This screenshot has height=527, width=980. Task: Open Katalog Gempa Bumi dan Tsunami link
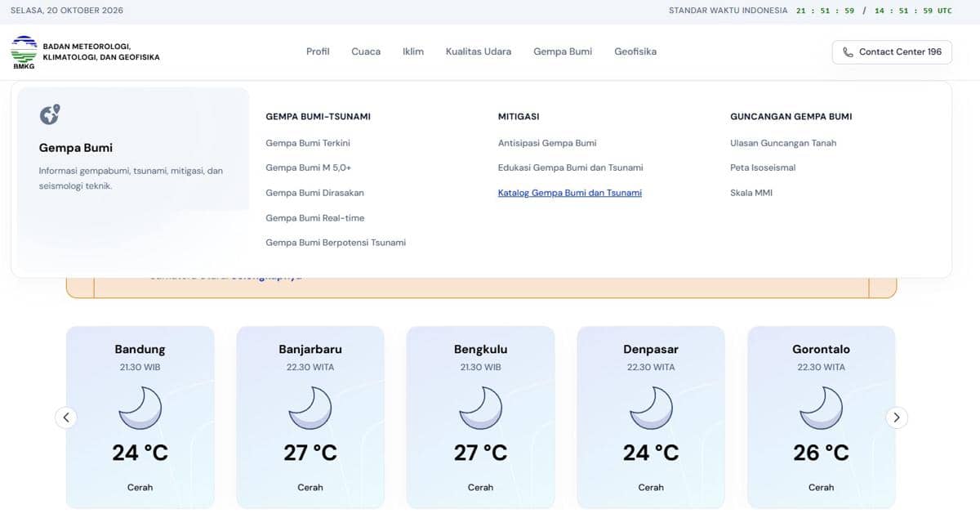pos(570,193)
